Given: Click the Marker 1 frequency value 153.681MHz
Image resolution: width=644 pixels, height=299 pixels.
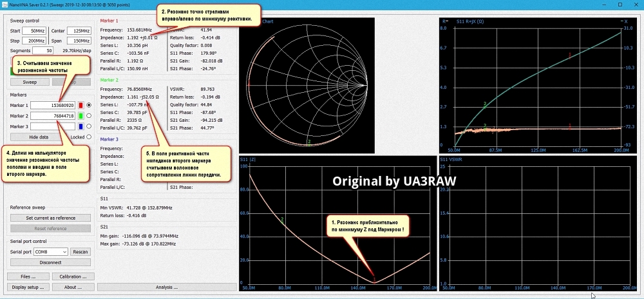Looking at the screenshot, I should pos(140,30).
